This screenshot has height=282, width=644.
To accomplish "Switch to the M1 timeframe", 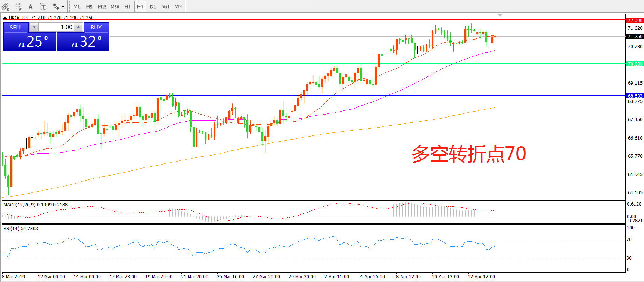I will (77, 7).
